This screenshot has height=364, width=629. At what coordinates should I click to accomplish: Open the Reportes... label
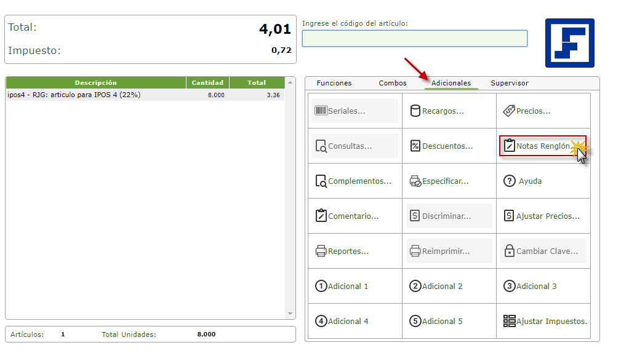click(x=348, y=251)
